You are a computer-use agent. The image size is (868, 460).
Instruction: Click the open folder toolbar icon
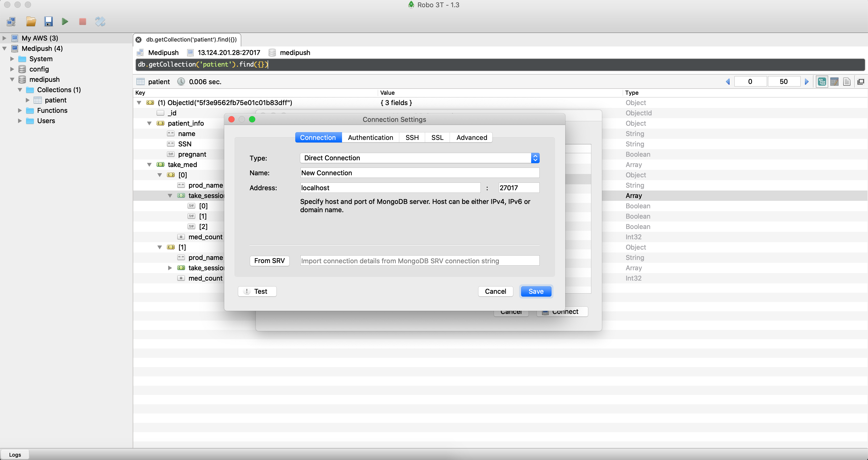[x=31, y=22]
